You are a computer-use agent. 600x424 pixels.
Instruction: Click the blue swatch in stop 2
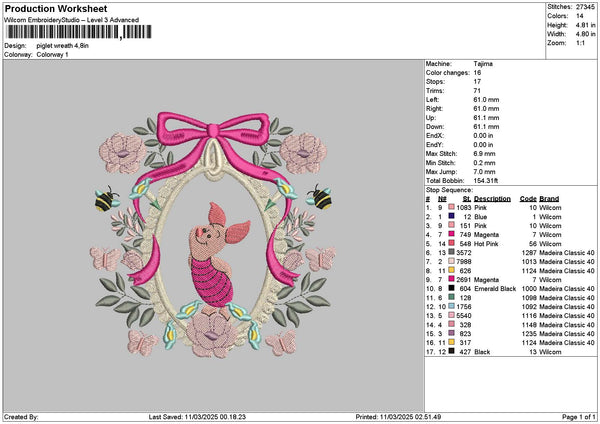click(x=452, y=217)
